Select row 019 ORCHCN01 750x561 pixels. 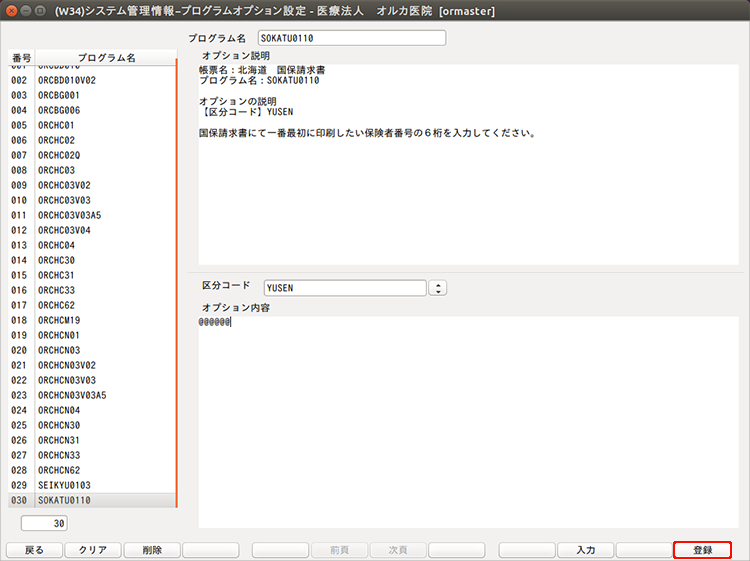click(x=92, y=335)
